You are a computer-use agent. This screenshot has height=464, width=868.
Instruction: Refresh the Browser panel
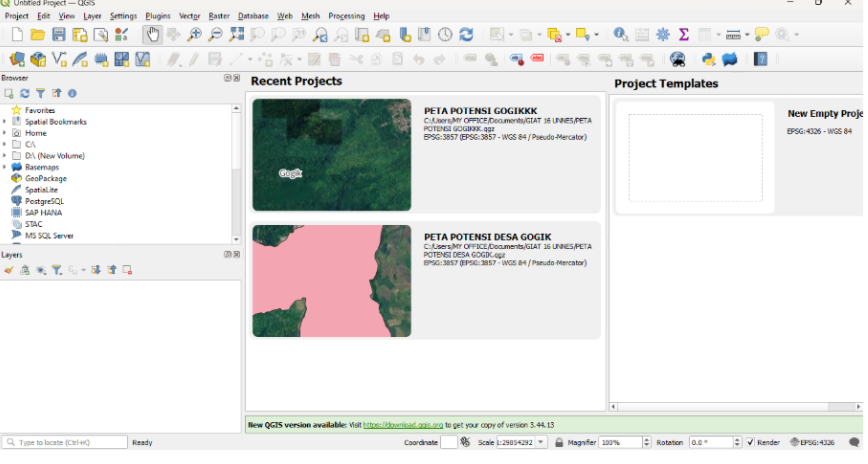click(x=25, y=94)
